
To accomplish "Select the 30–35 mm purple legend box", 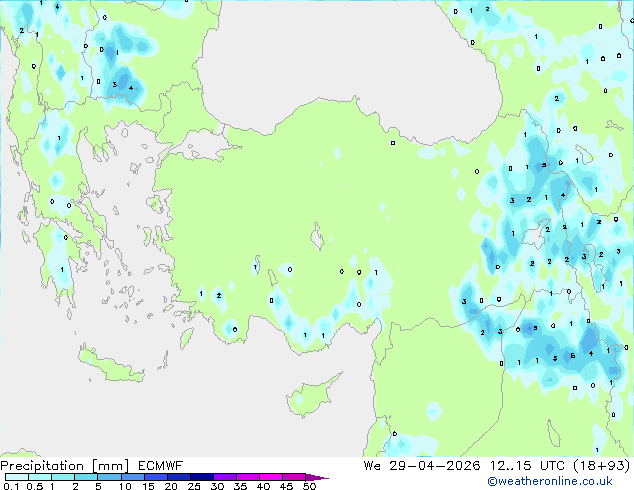I will coord(224,477).
